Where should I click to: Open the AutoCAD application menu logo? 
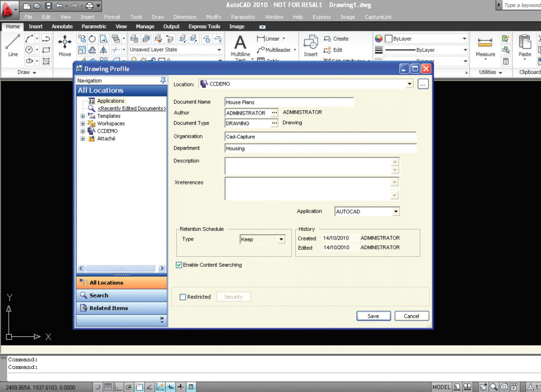(8, 9)
